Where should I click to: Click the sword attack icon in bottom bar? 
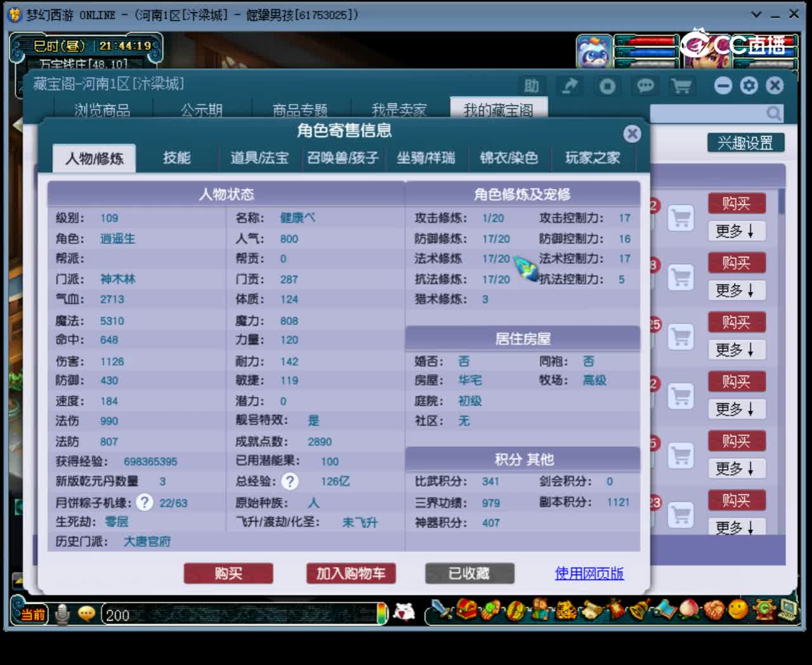coord(441,610)
